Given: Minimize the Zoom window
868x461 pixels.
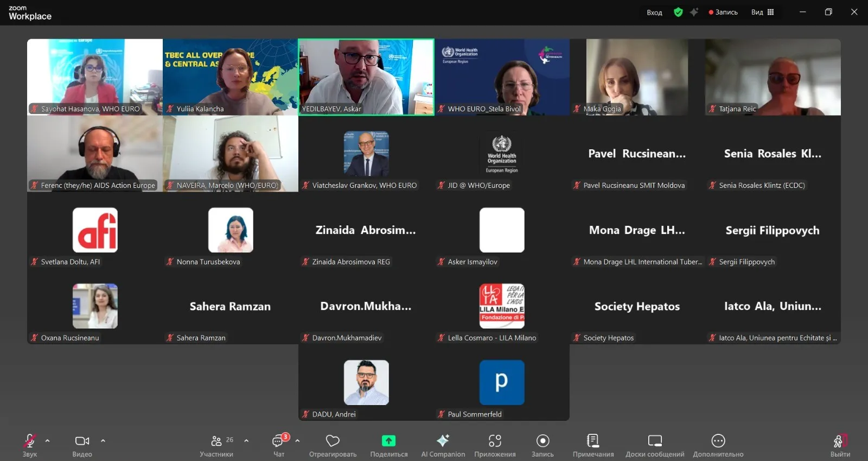Looking at the screenshot, I should [803, 12].
